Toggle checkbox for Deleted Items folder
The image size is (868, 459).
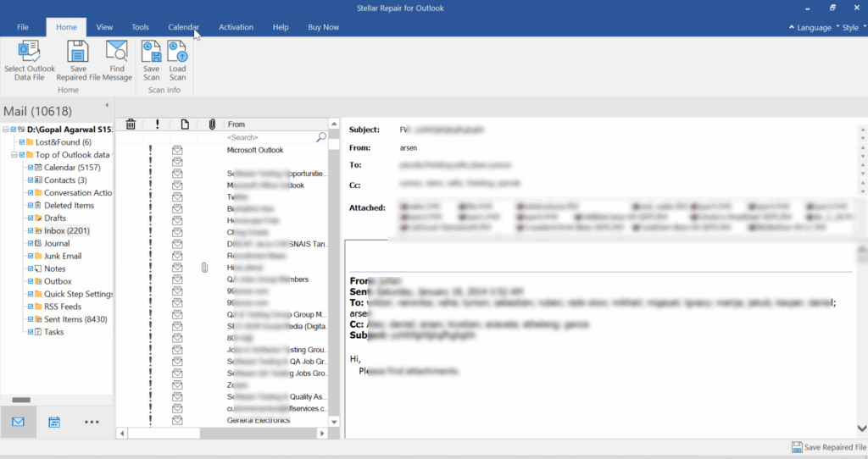(x=31, y=205)
